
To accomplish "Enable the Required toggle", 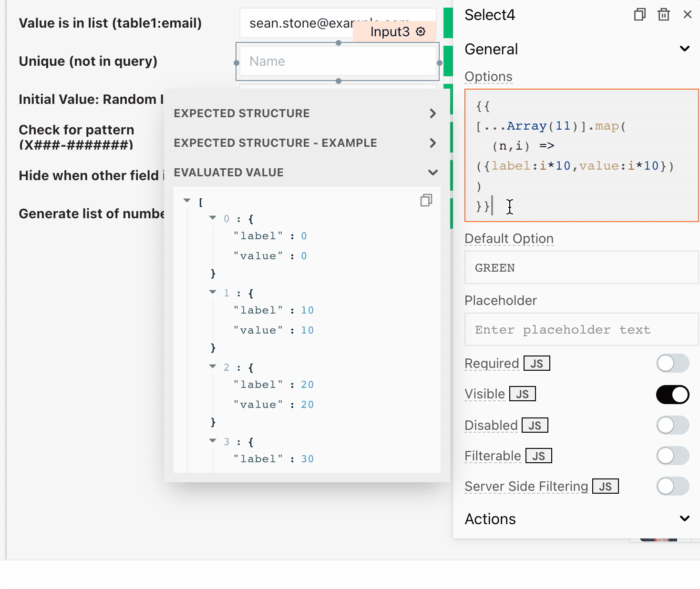I will point(672,364).
